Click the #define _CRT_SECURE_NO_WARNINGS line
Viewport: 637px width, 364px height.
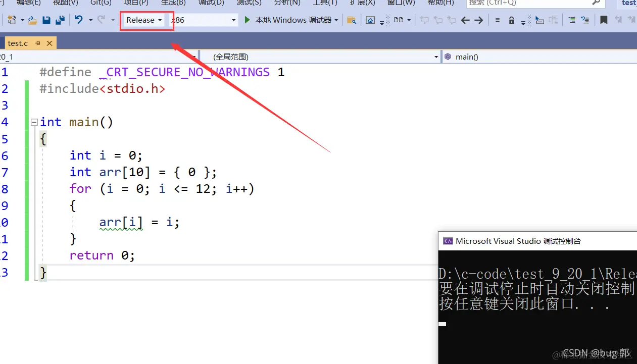click(162, 72)
